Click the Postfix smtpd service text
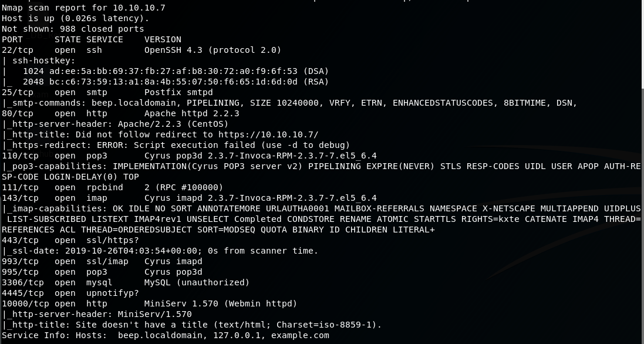 (178, 92)
